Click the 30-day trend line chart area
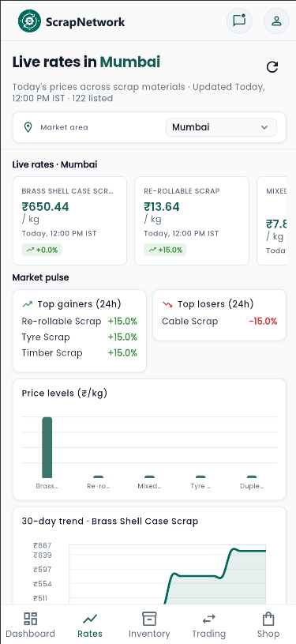 click(x=167, y=575)
